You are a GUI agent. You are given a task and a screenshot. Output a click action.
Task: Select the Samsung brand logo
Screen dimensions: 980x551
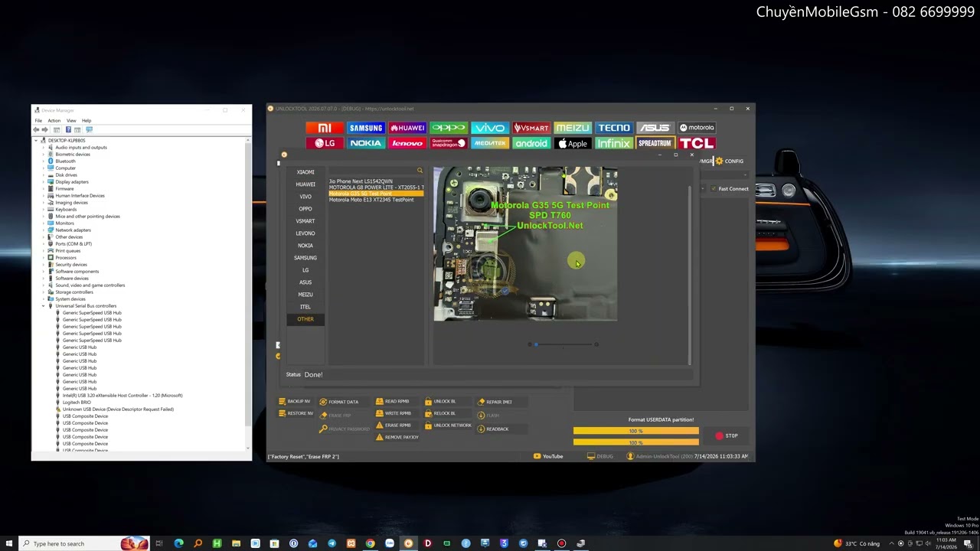click(366, 128)
